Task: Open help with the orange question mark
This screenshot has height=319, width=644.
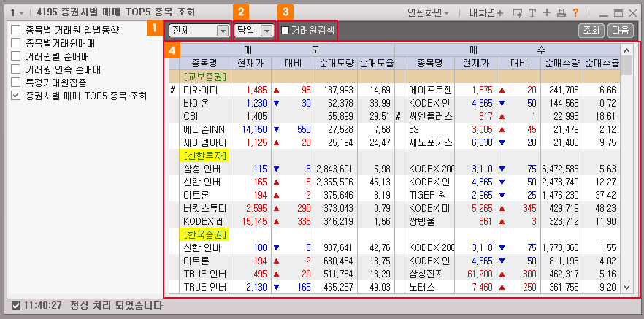Action: click(x=575, y=12)
